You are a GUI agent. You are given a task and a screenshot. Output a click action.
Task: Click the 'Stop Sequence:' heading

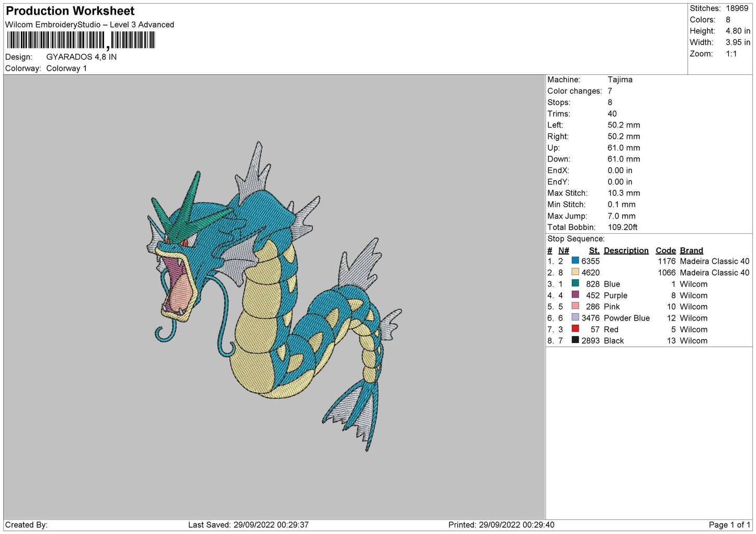(x=576, y=239)
